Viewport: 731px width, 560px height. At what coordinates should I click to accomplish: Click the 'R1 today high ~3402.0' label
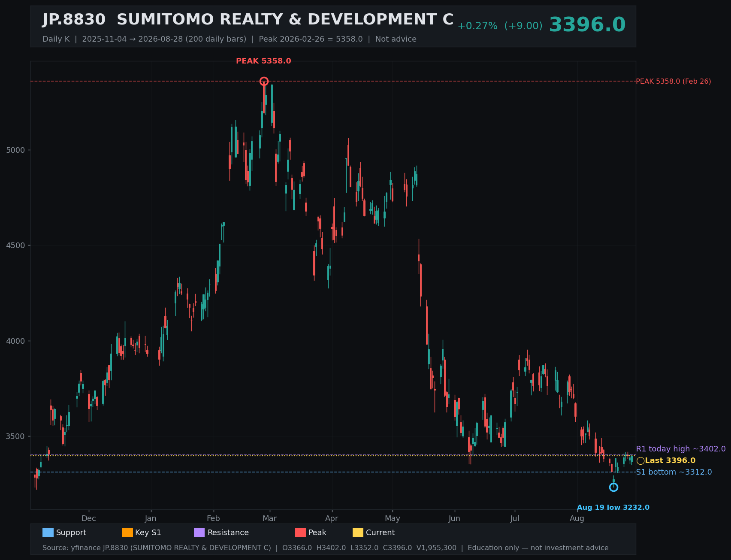pos(681,449)
